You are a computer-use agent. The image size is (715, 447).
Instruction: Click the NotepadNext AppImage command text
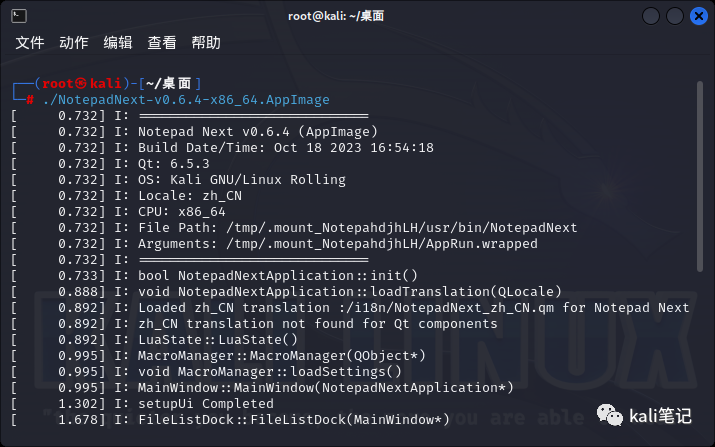(186, 100)
